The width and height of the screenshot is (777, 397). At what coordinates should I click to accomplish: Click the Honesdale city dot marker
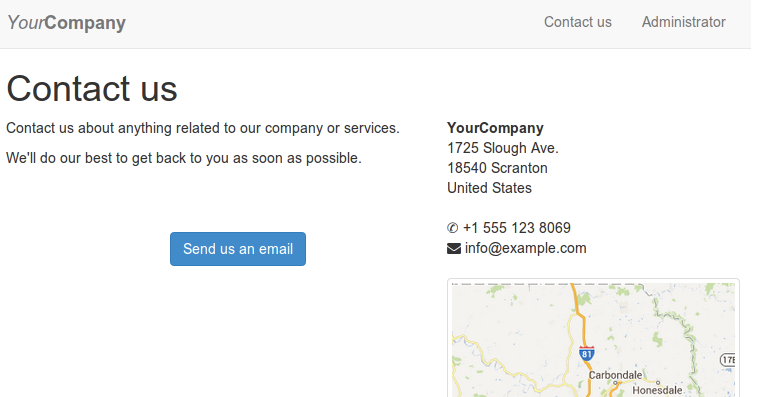point(658,383)
